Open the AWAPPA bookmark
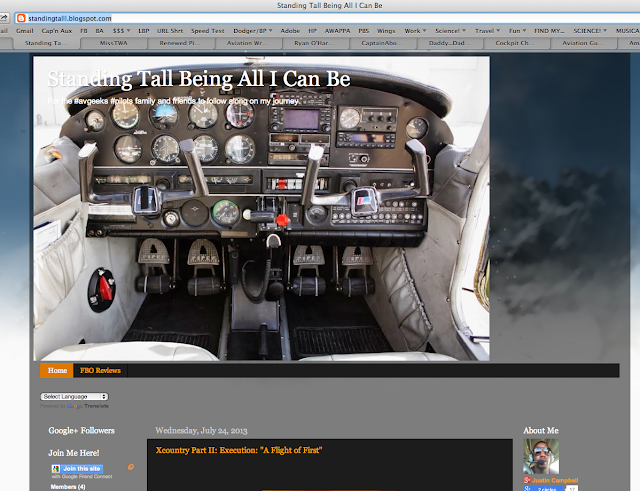Image resolution: width=640 pixels, height=491 pixels. 337,31
